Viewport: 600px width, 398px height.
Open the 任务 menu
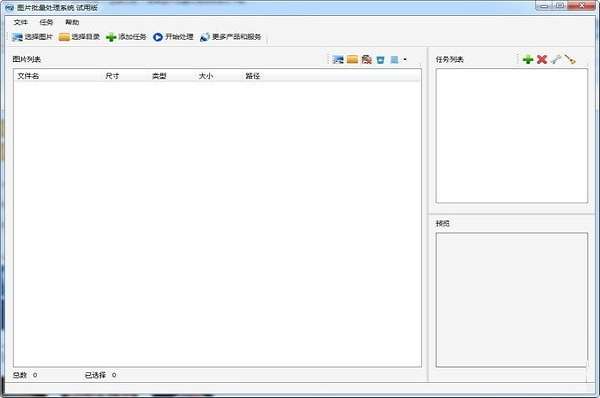pyautogui.click(x=46, y=22)
